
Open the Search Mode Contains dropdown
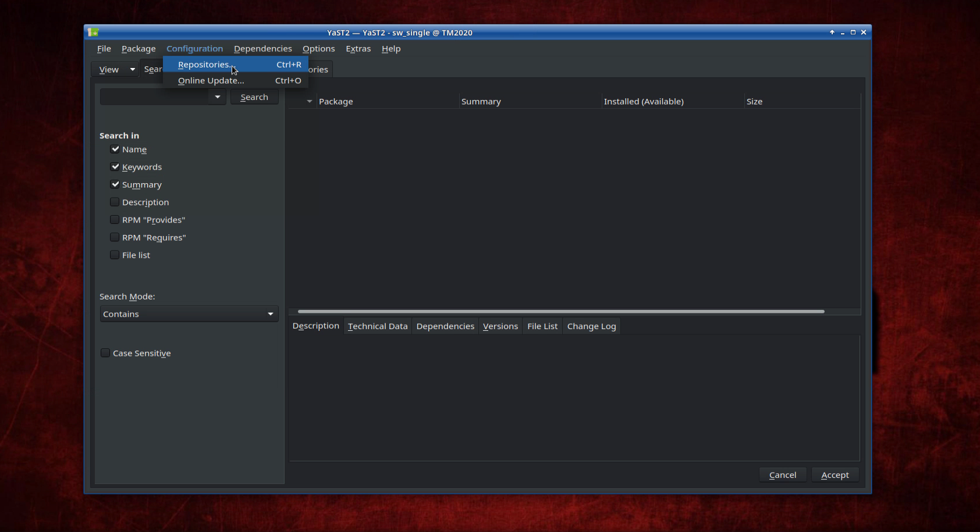click(x=189, y=313)
